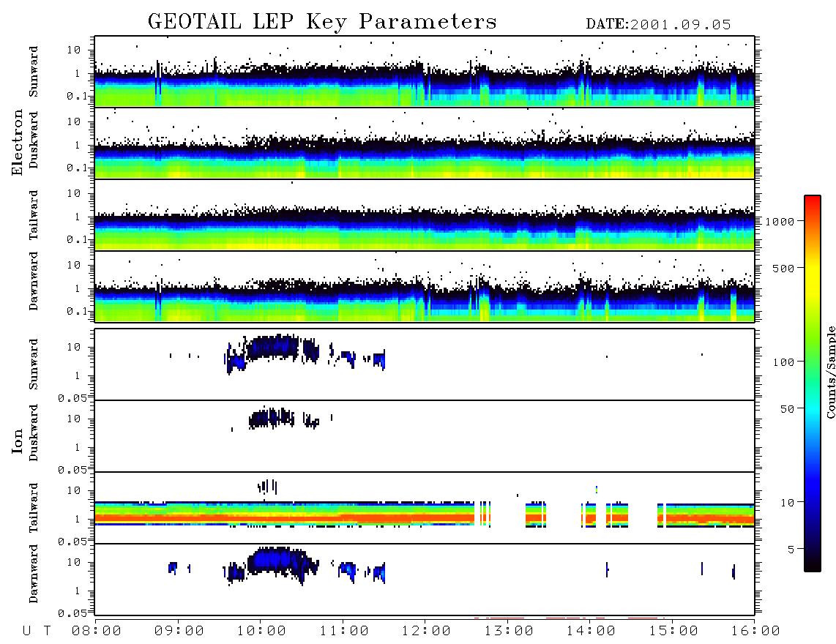This screenshot has width=836, height=644.
Task: Select the Electron Sunward spectrogram panel
Action: click(425, 72)
